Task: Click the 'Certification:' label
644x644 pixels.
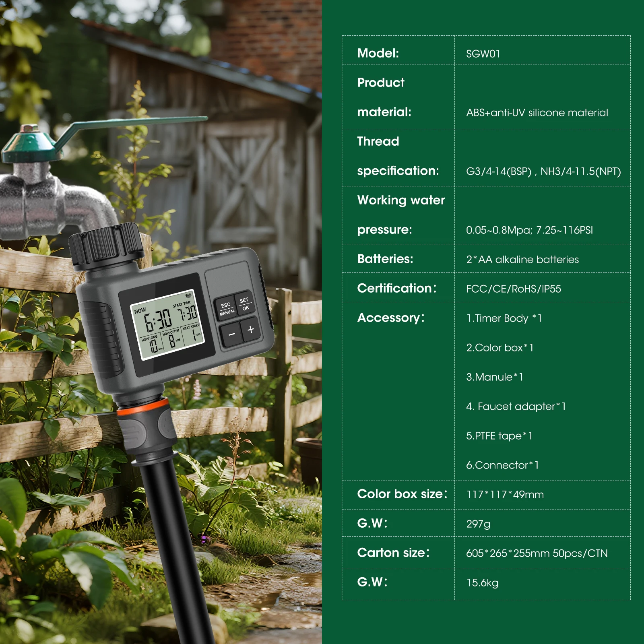Action: 397,288
